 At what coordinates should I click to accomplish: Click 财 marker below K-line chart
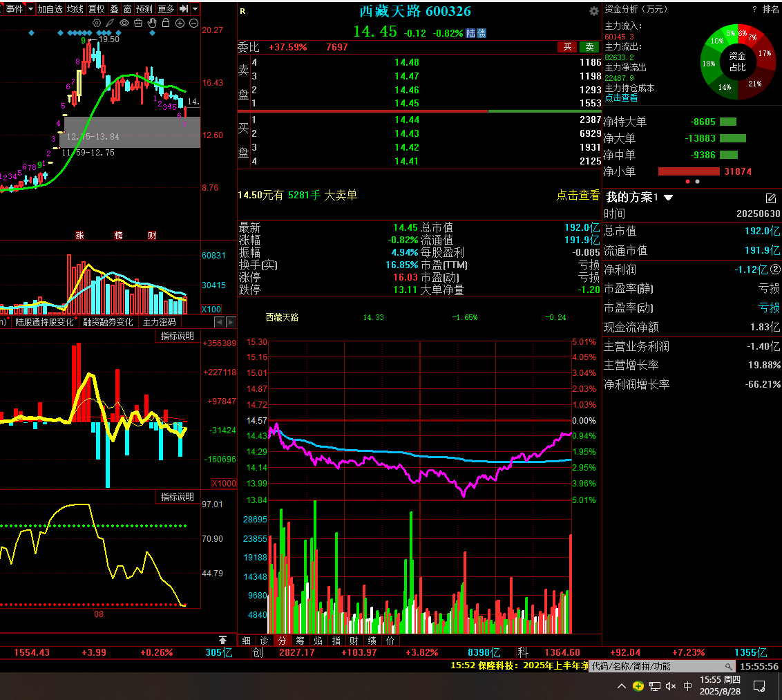click(152, 236)
